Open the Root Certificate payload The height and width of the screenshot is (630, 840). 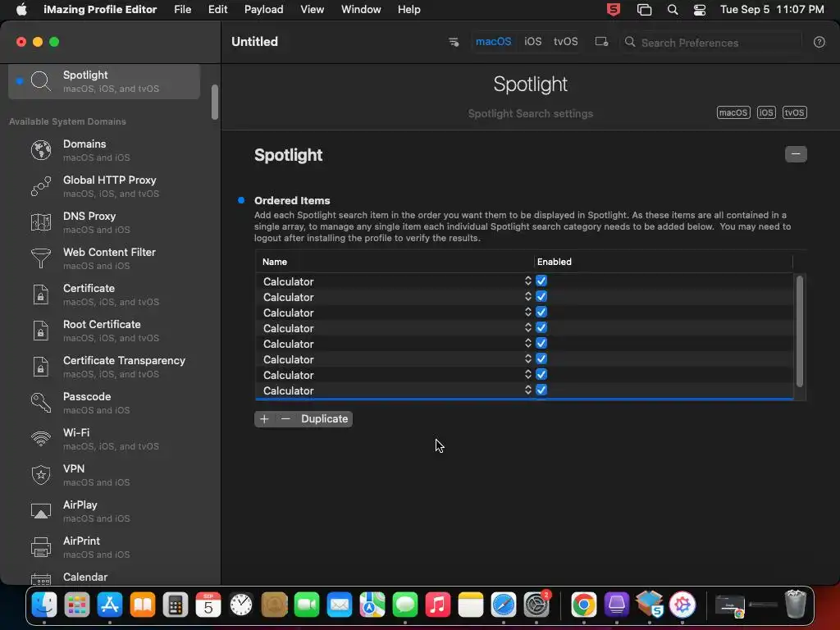click(104, 331)
